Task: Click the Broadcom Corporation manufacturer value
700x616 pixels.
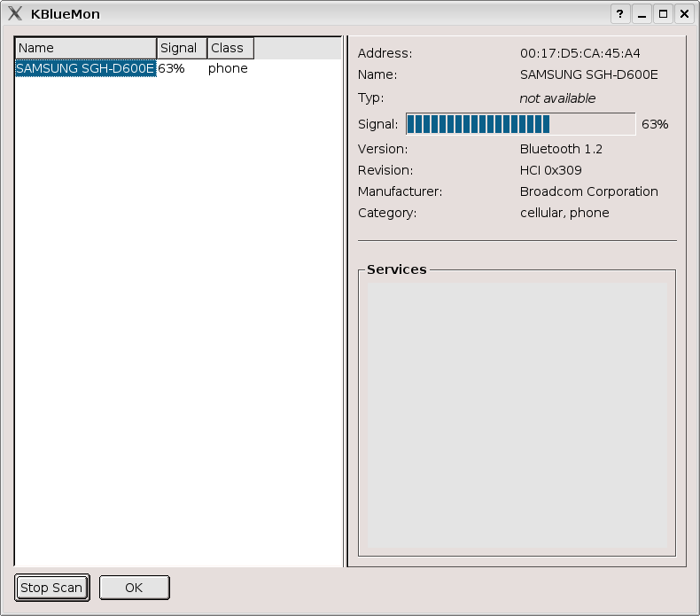Action: 589,191
